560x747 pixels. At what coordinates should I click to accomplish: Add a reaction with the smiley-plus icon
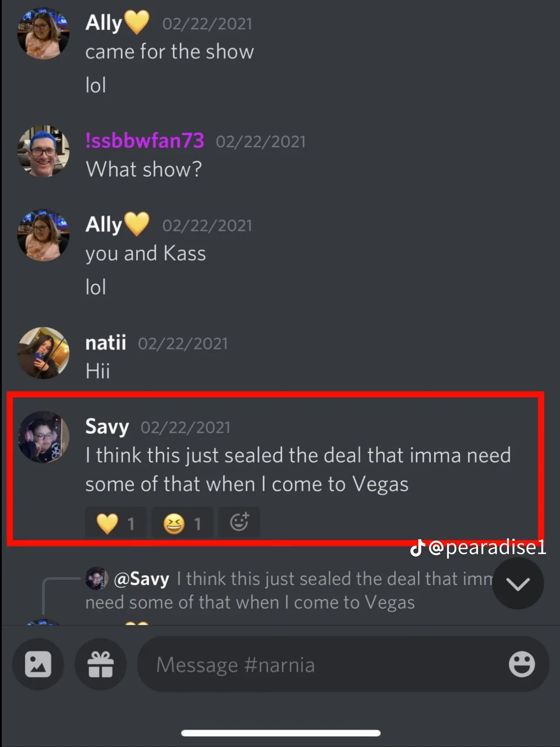click(x=239, y=522)
